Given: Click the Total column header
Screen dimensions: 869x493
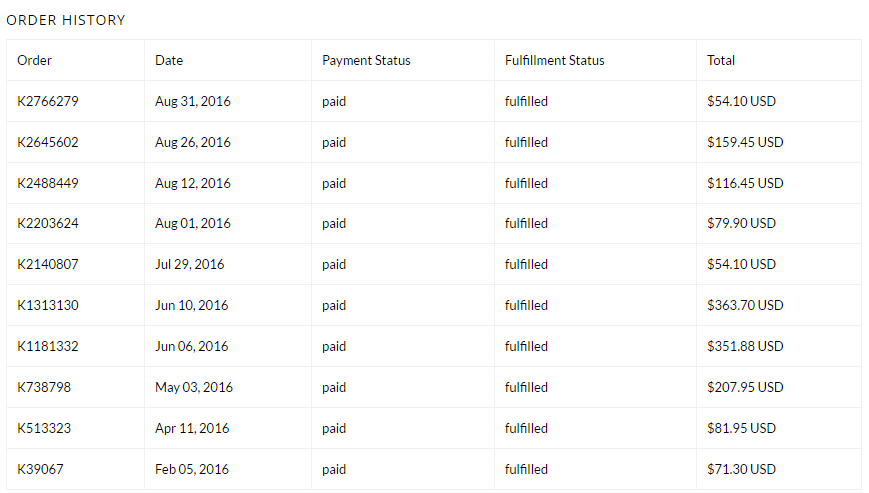Looking at the screenshot, I should tap(721, 60).
